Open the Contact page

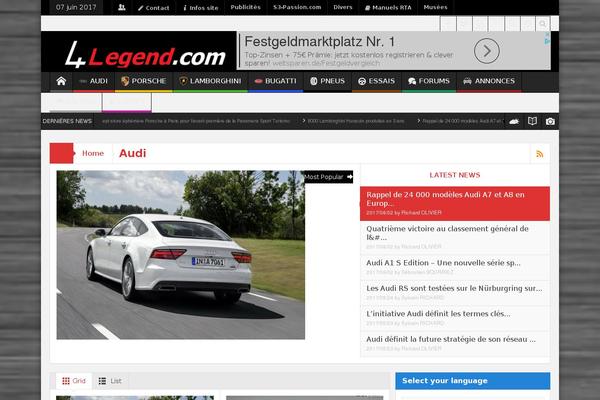pyautogui.click(x=153, y=8)
